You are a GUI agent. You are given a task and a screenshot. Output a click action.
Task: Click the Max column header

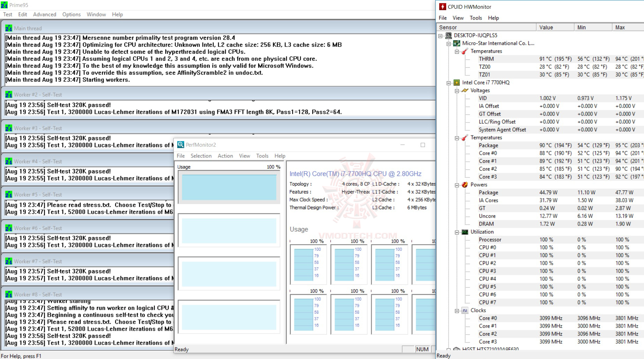pos(628,27)
